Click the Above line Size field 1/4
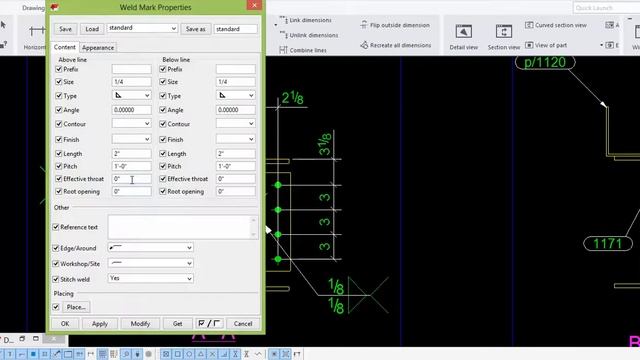The image size is (640, 360). (x=131, y=82)
